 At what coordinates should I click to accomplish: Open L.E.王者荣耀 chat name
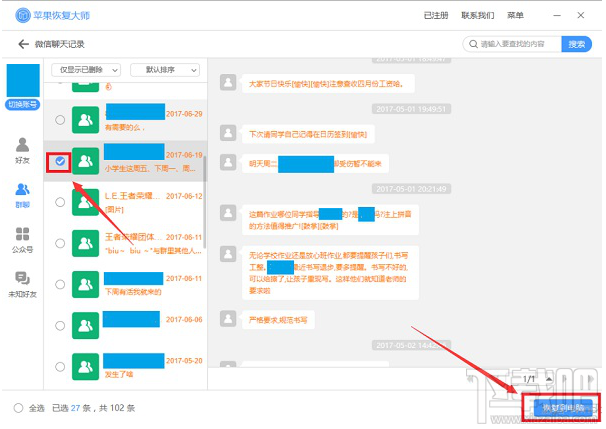[132, 196]
